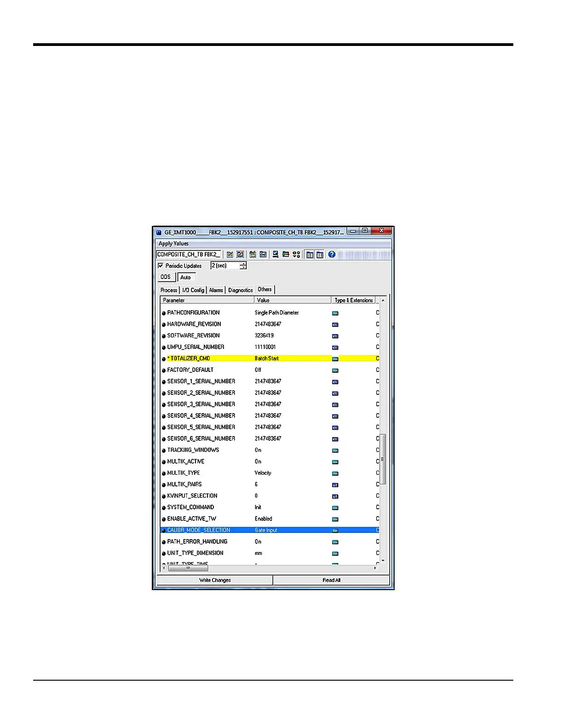This screenshot has width=563, height=728.
Task: Click the green and red arrow toolbar icon
Action: point(286,254)
